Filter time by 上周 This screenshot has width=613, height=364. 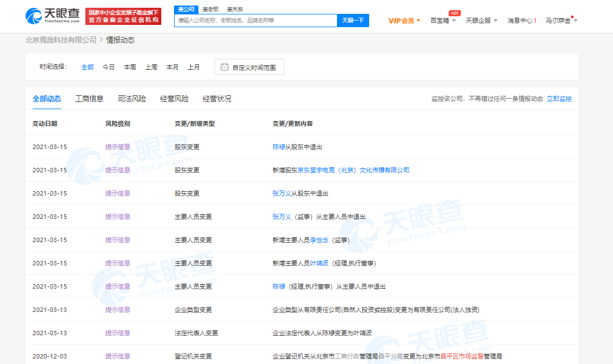(x=151, y=67)
